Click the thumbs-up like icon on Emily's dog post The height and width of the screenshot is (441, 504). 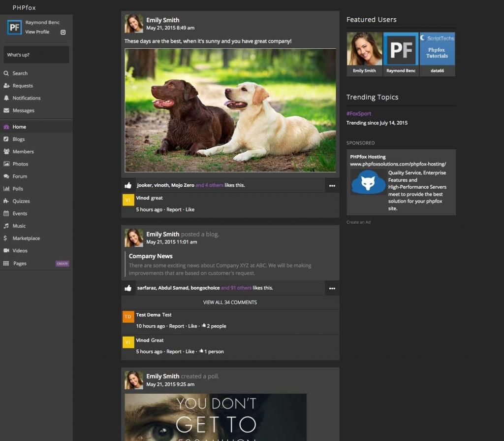point(128,185)
